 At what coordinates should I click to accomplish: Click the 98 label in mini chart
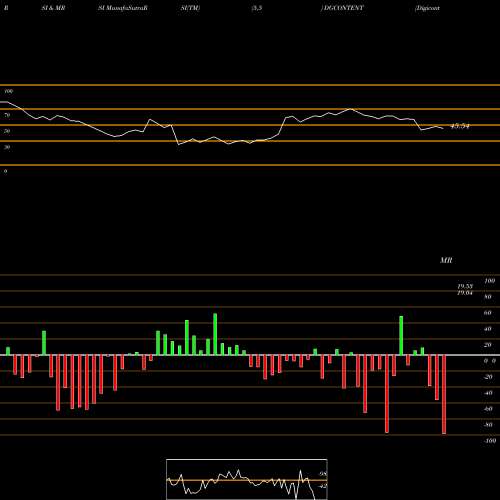(x=323, y=474)
